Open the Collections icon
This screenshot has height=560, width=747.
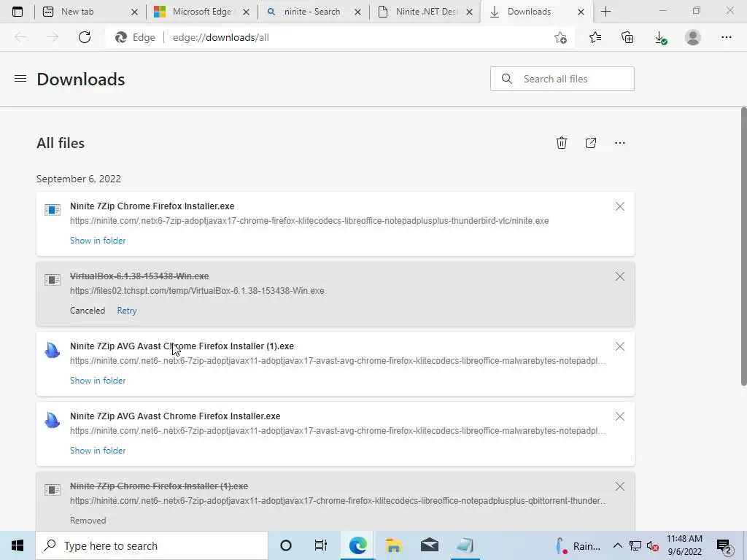click(x=627, y=37)
